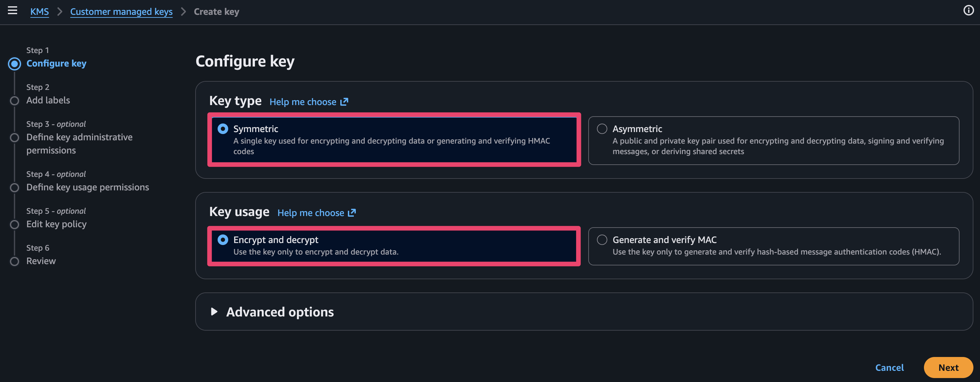Select the Asymmetric key type radio
The height and width of the screenshot is (382, 980).
click(x=602, y=129)
